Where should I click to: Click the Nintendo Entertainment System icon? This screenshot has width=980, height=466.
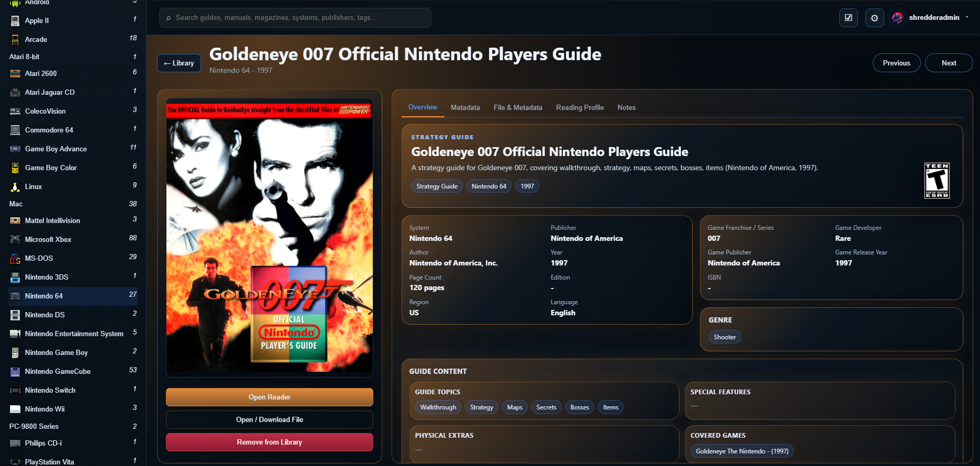coord(15,334)
